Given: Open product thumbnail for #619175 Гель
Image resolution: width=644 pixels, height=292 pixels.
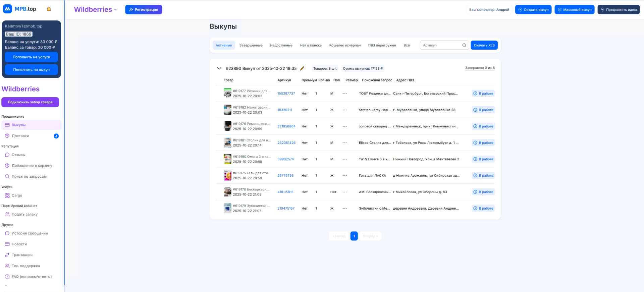Looking at the screenshot, I should pos(227,175).
